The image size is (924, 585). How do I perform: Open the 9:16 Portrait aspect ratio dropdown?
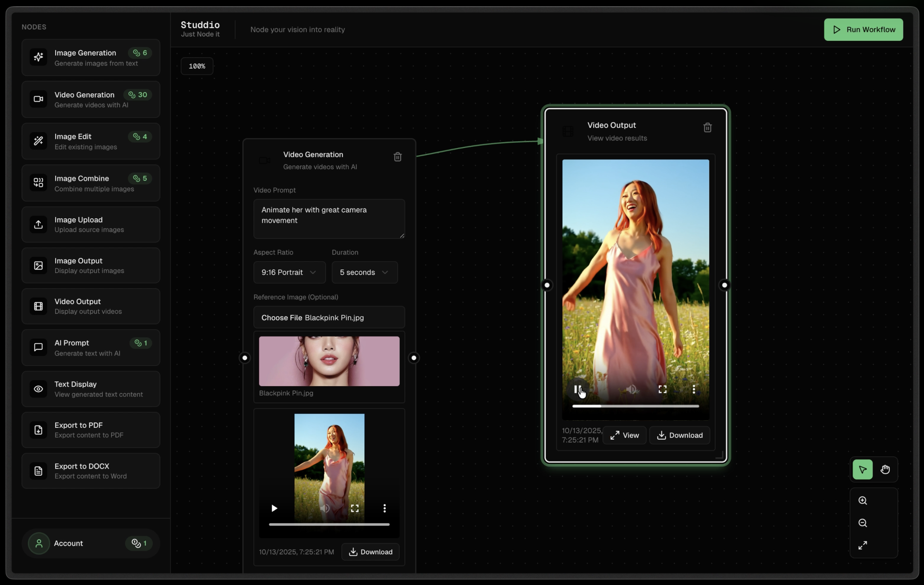[289, 272]
